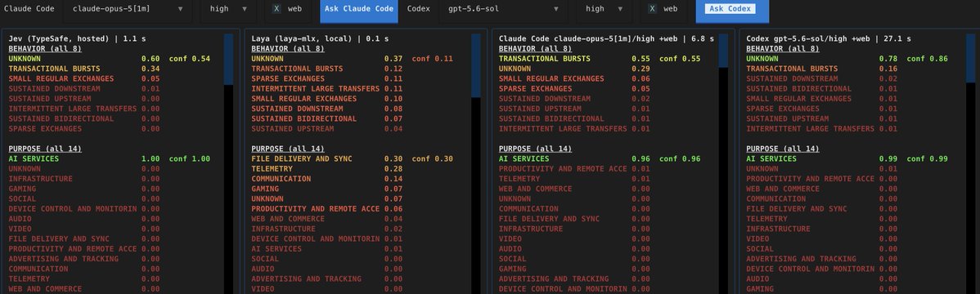Screen dimensions: 980x294
Task: Select GAMING 0.07 row in Laya panel
Action: click(x=327, y=189)
